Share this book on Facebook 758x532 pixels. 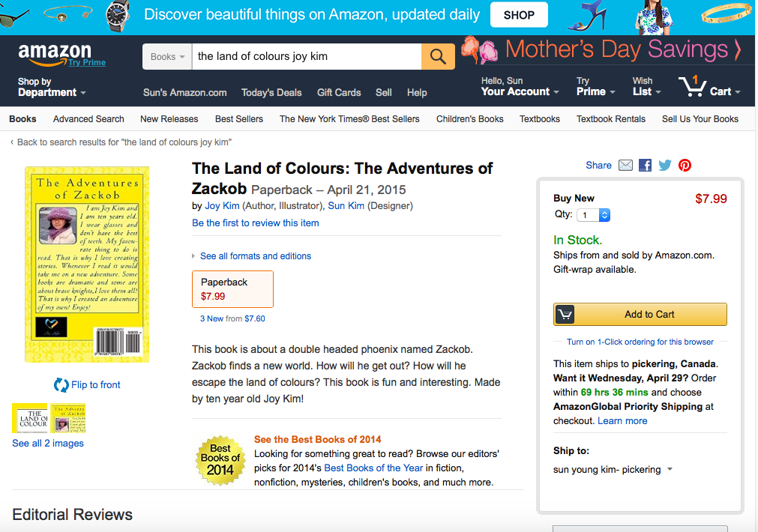pyautogui.click(x=645, y=166)
